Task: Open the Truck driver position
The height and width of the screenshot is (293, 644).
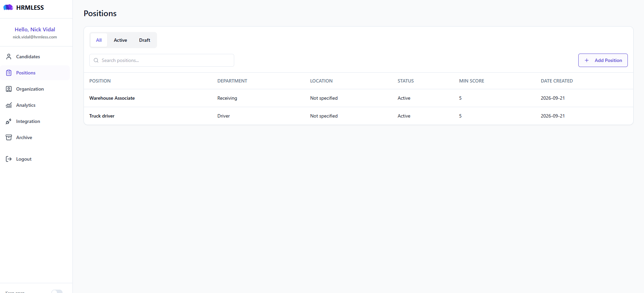Action: [102, 116]
